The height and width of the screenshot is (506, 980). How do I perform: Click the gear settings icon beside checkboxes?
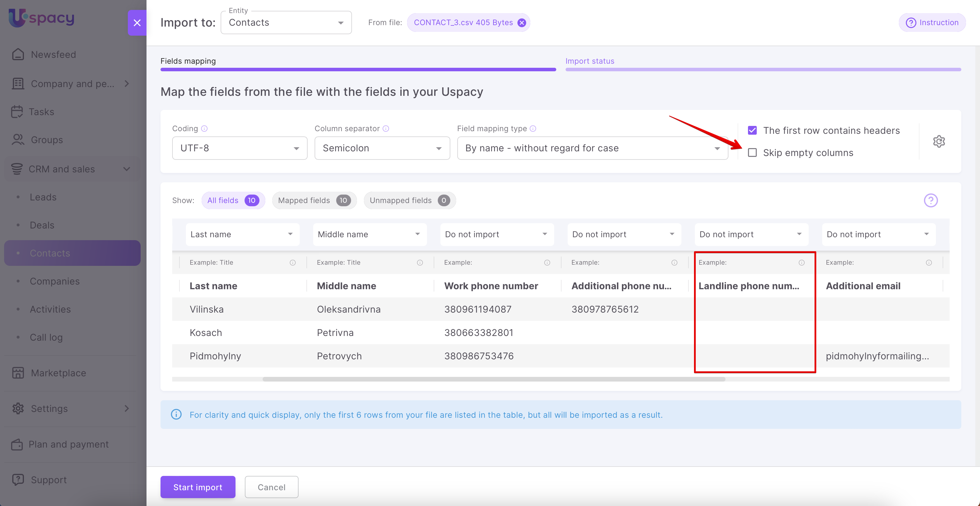939,141
